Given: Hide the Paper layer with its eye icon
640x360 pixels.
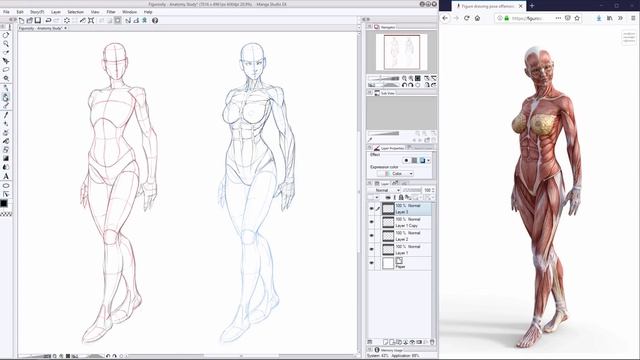Looking at the screenshot, I should pyautogui.click(x=371, y=263).
